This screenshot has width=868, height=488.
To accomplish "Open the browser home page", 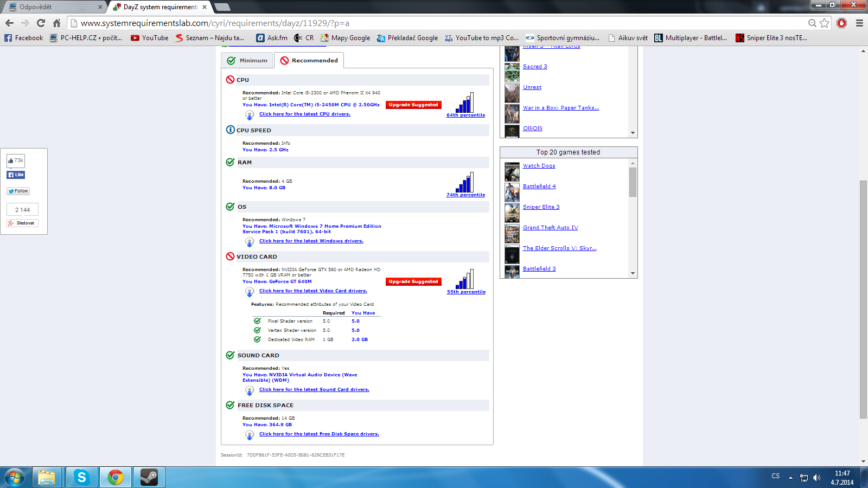I will tap(56, 23).
